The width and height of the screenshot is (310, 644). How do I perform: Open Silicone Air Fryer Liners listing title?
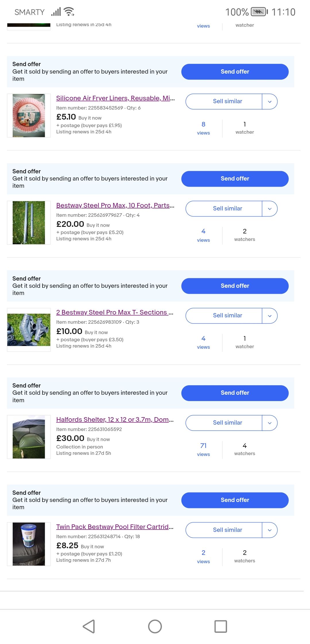115,98
